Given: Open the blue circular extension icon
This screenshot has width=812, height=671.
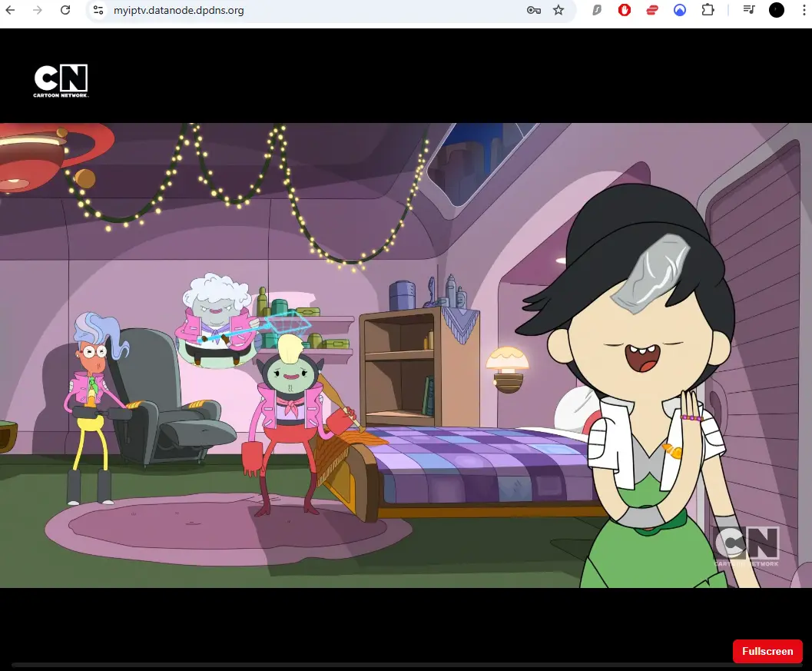Looking at the screenshot, I should click(x=680, y=10).
